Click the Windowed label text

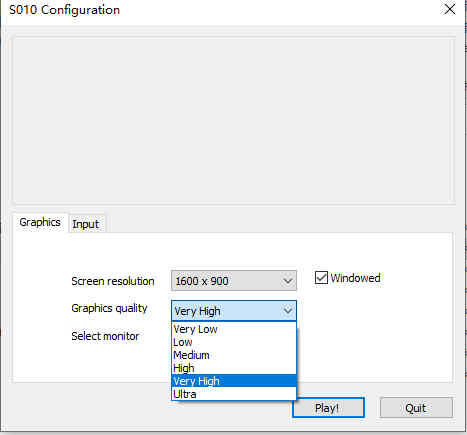pos(355,278)
